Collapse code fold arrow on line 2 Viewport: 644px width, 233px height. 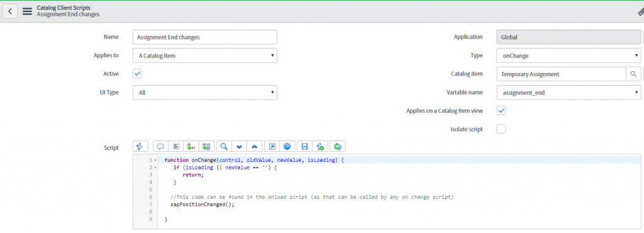(156, 168)
